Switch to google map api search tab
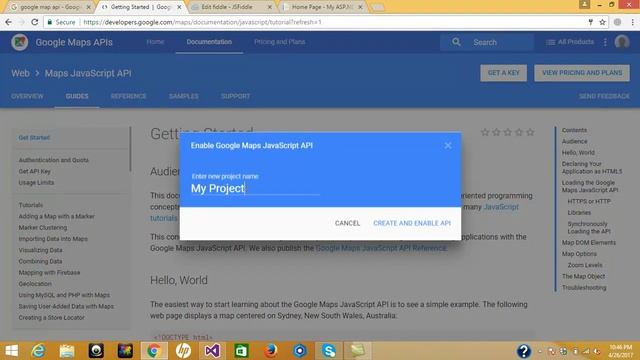The height and width of the screenshot is (360, 640). click(x=50, y=7)
